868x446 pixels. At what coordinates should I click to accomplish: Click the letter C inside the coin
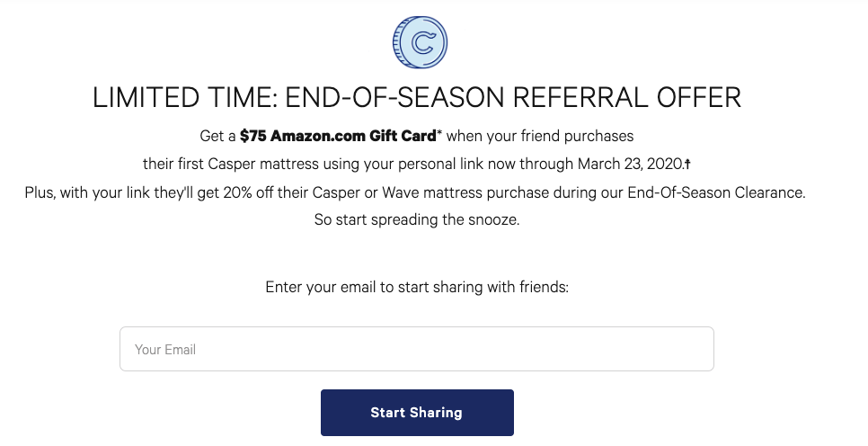[422, 40]
